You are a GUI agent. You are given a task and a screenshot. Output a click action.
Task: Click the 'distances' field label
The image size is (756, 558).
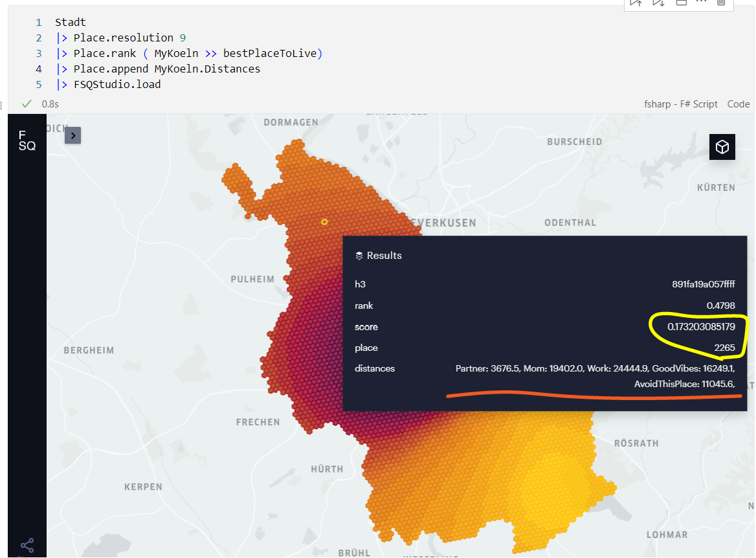click(x=375, y=368)
